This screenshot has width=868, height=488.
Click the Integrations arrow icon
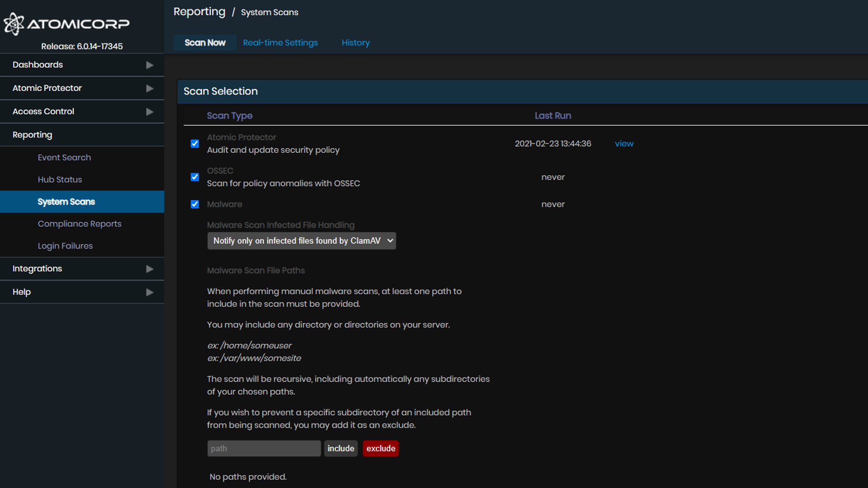coord(150,269)
